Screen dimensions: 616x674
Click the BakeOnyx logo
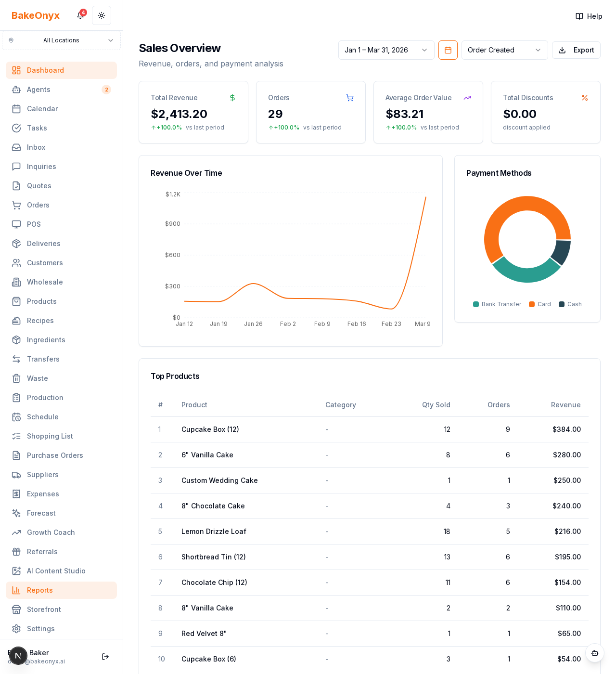pyautogui.click(x=36, y=15)
